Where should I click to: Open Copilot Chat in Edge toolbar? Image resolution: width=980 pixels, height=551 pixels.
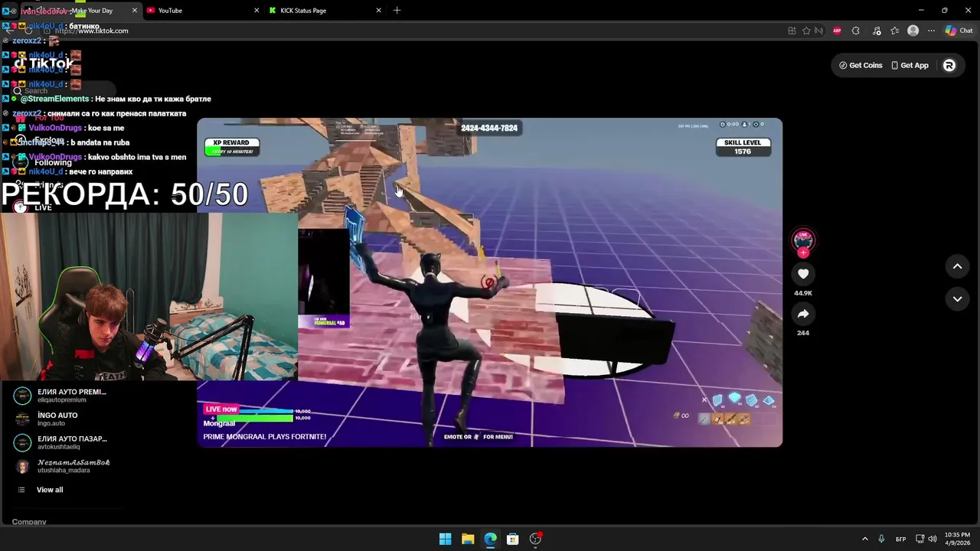(959, 31)
